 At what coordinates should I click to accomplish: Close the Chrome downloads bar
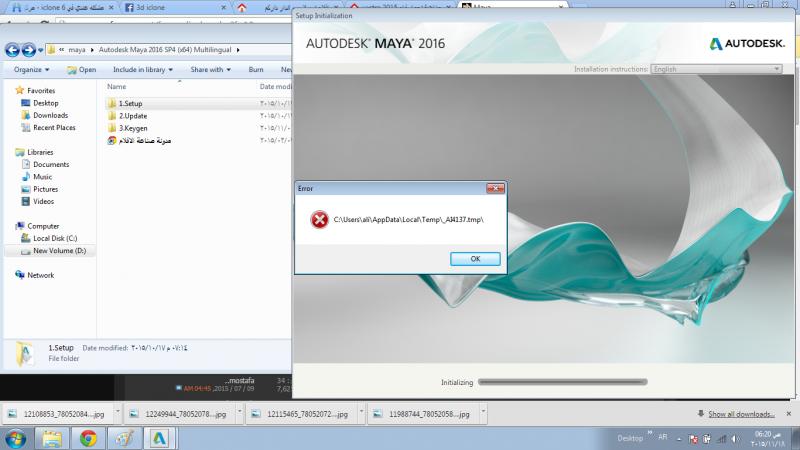point(789,414)
